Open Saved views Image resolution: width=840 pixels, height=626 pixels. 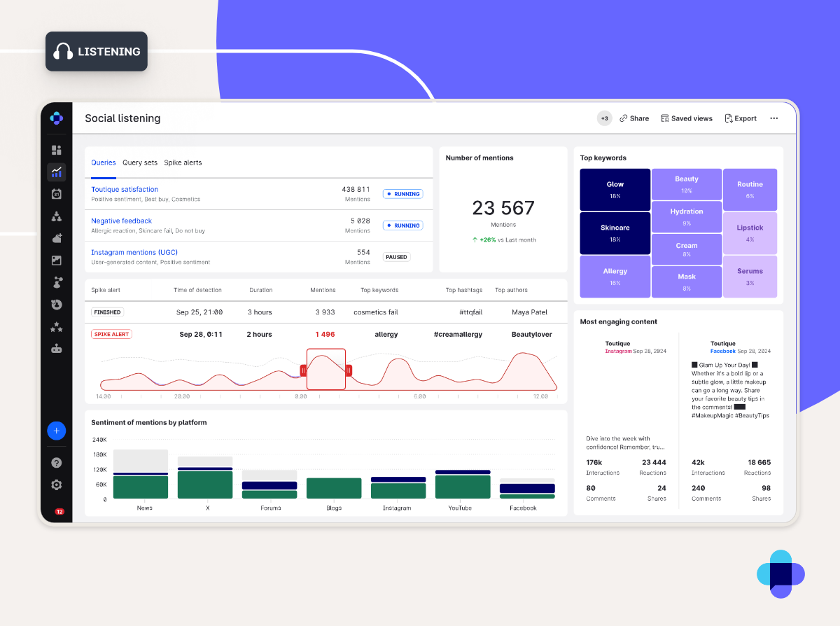[x=686, y=118]
